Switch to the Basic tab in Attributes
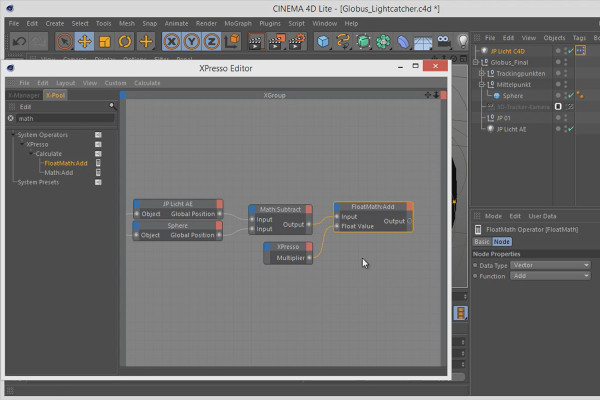The height and width of the screenshot is (400, 600). 482,242
